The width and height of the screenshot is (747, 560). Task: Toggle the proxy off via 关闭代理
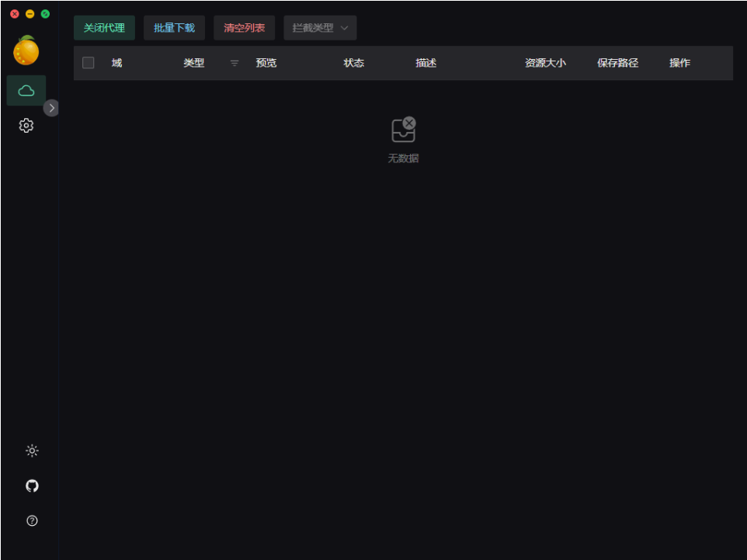click(104, 27)
